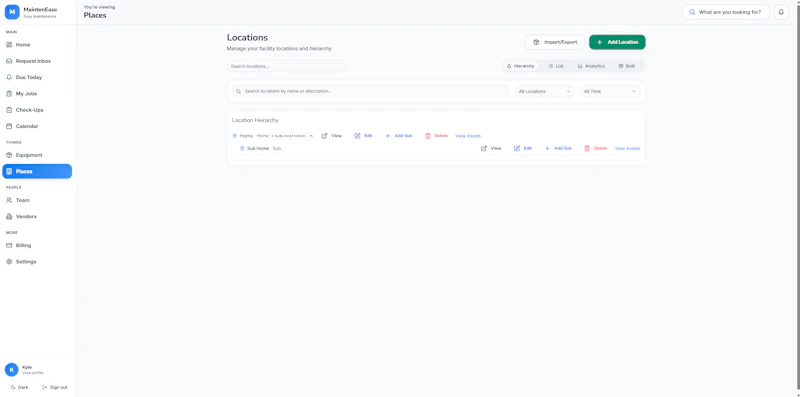Switch to the Bulk tab
800x397 pixels.
coord(627,66)
